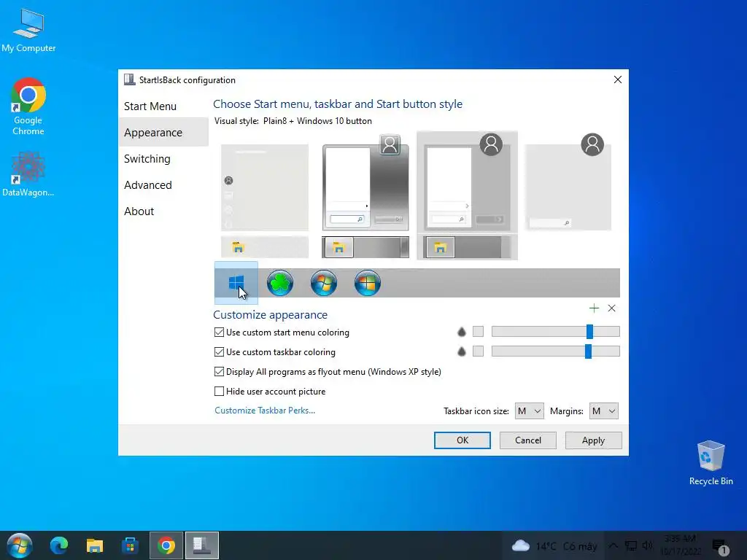Image resolution: width=747 pixels, height=560 pixels.
Task: Choose the selected Plain8 style thumbnail
Action: [467, 195]
